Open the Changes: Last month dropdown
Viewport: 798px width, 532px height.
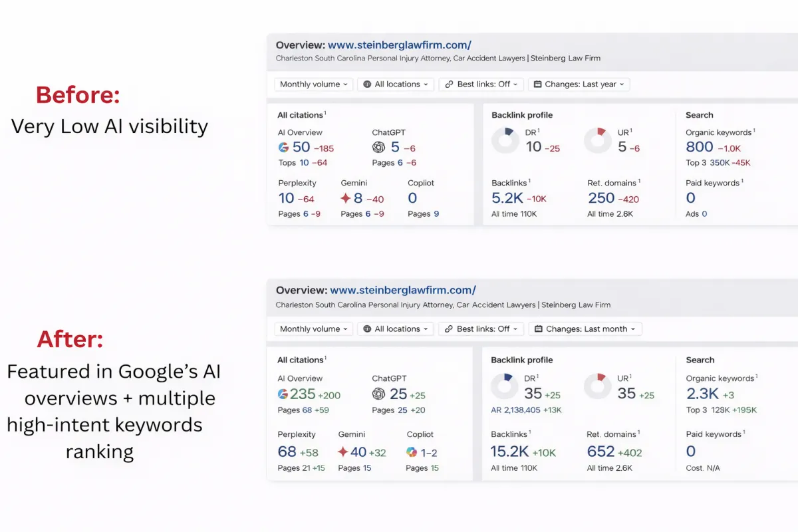585,329
